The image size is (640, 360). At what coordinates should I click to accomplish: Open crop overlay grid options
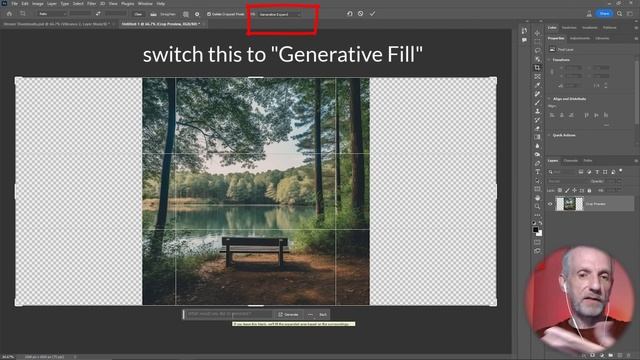186,14
